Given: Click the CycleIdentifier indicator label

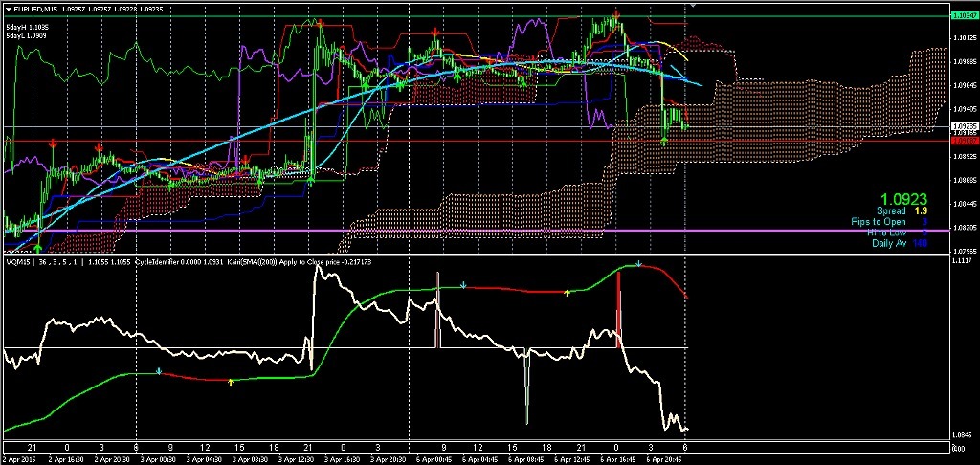Looking at the screenshot, I should click(156, 262).
